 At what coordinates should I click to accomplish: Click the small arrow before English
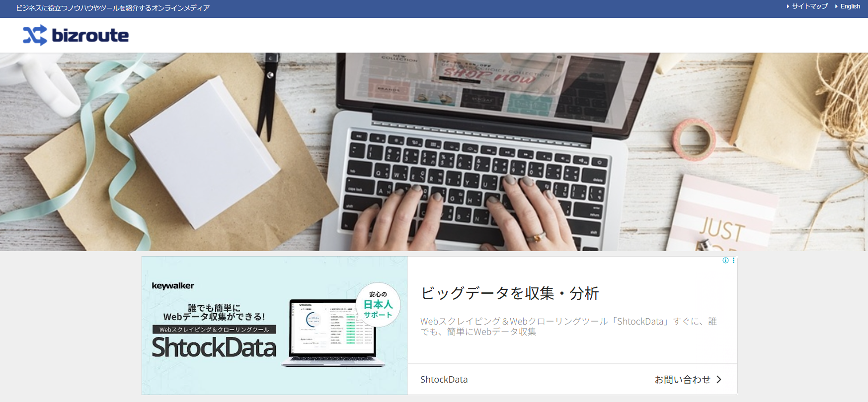837,6
